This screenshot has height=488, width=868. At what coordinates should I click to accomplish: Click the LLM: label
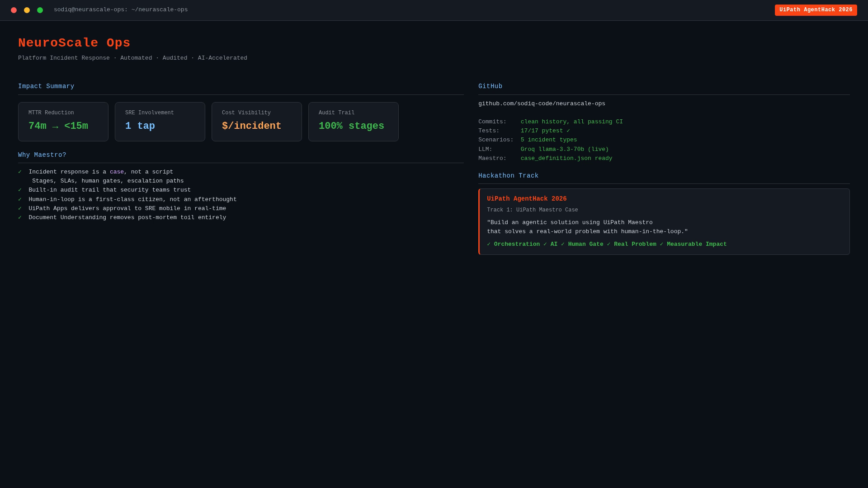pyautogui.click(x=485, y=150)
